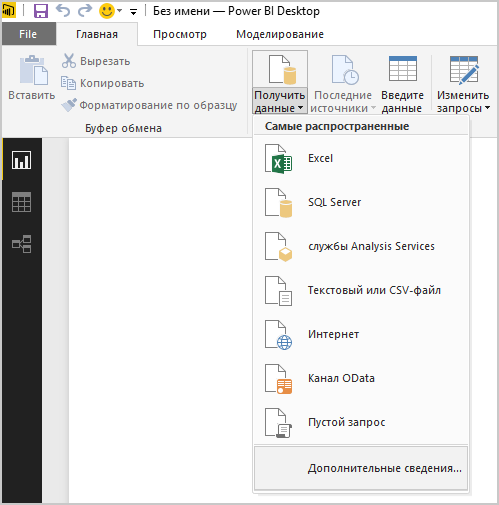This screenshot has height=505, width=499.
Task: Open dropdown arrow next to smiley icon
Action: (119, 11)
